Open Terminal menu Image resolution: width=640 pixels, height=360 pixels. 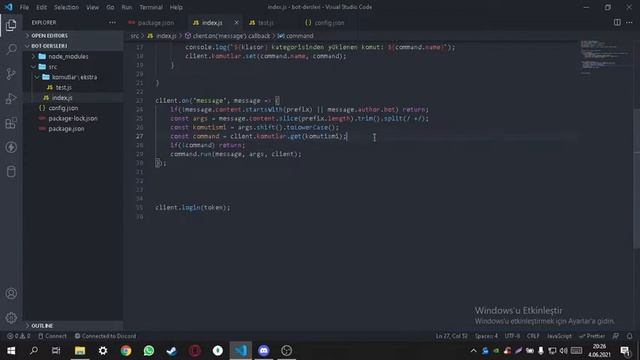(x=151, y=7)
